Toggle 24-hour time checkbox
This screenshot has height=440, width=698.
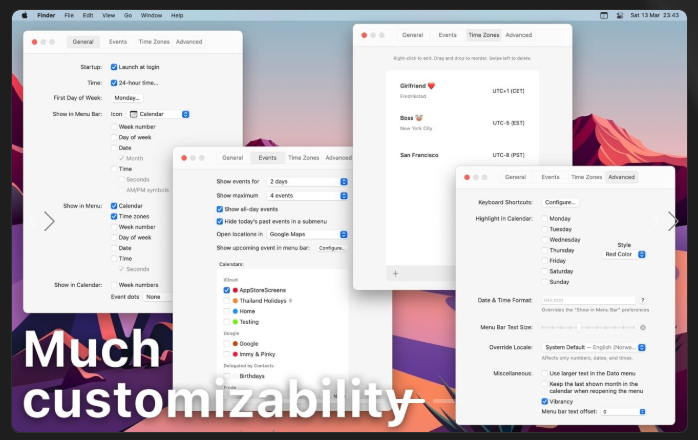pyautogui.click(x=114, y=83)
